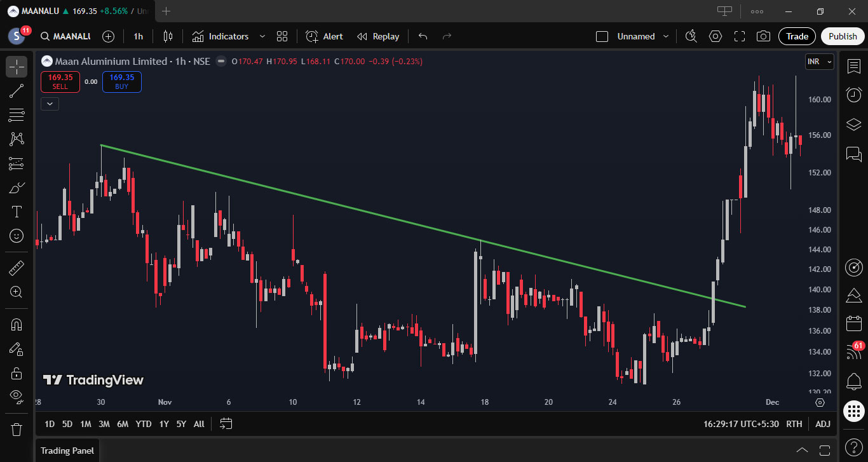
Task: Click the 16:29:17 UTC+5:30 timezone clock
Action: pyautogui.click(x=741, y=424)
